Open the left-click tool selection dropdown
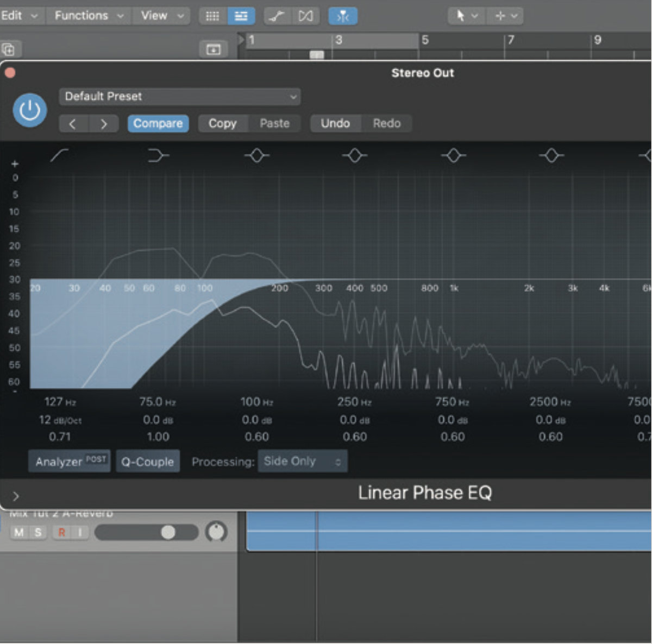Viewport: 652px width, 644px height. click(465, 16)
